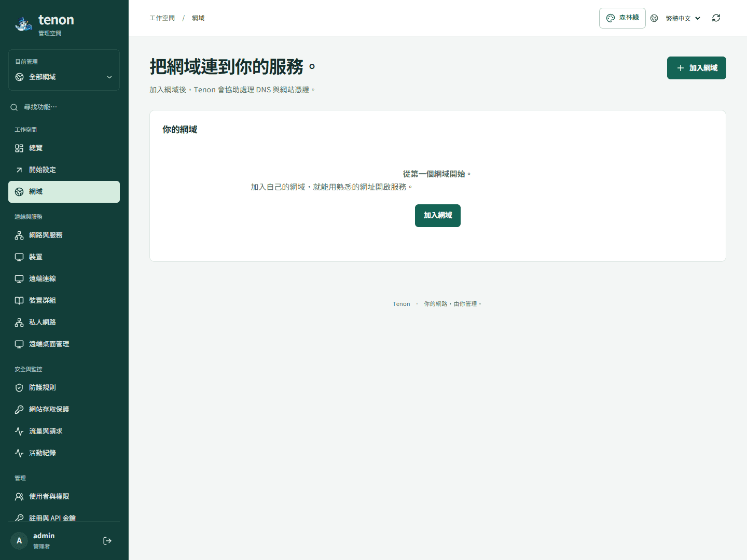Click the 活動紀錄 activity icon
The height and width of the screenshot is (560, 747).
pyautogui.click(x=19, y=453)
